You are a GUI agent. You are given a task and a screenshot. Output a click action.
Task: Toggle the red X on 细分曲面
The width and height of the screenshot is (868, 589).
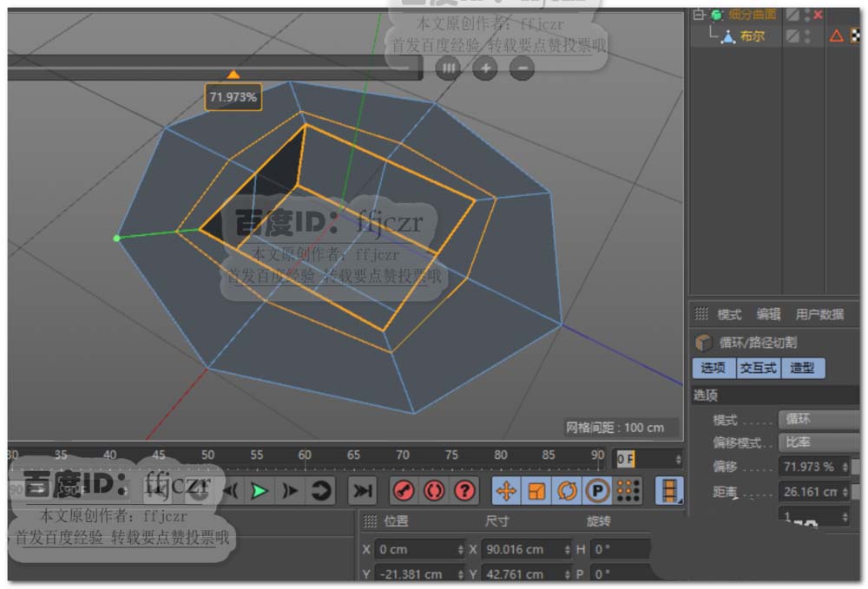(818, 15)
